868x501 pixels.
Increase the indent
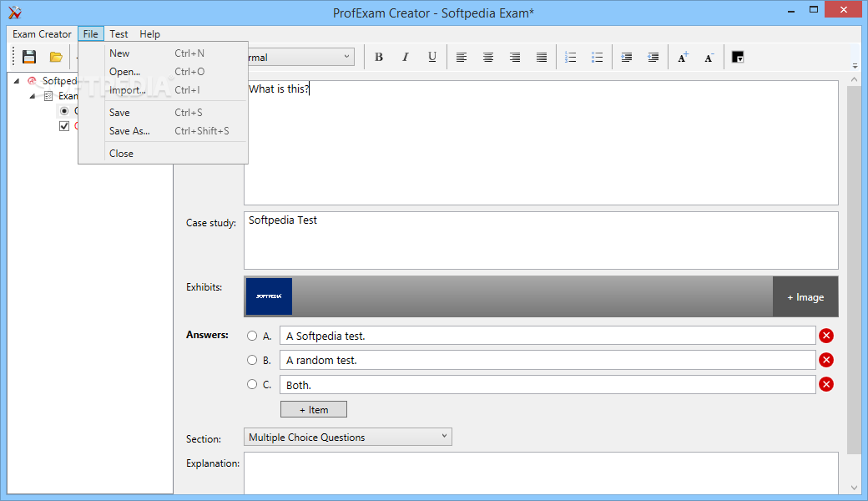(626, 57)
